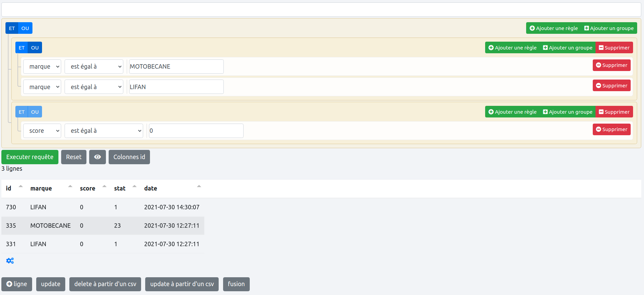Sort table by id column arrow
The height and width of the screenshot is (295, 644).
(20, 186)
